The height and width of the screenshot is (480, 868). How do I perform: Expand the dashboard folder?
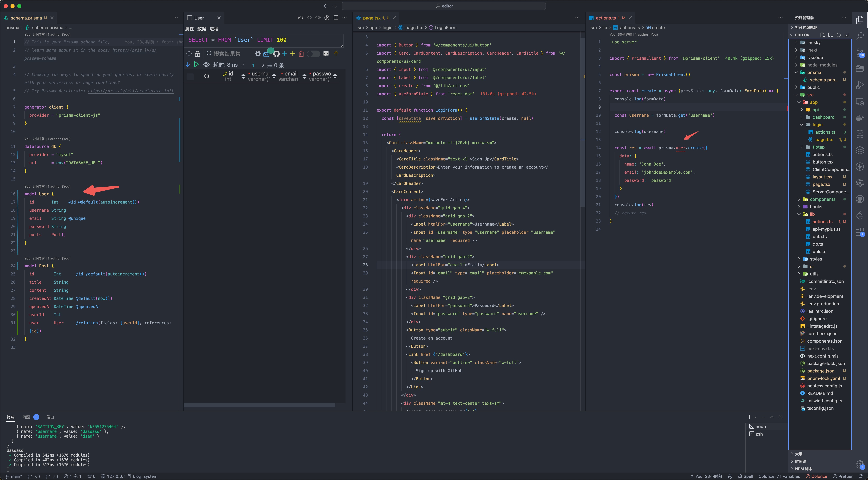[x=820, y=117]
